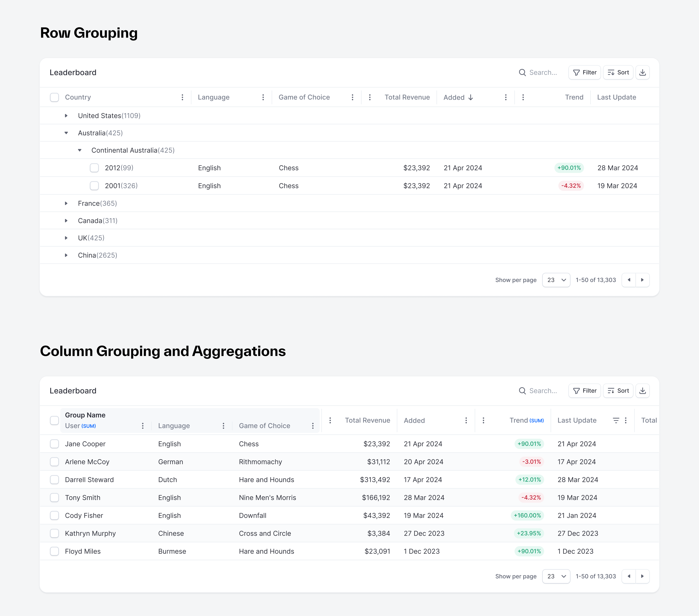
Task: Select Jane Cooper row checkbox
Action: coord(54,444)
